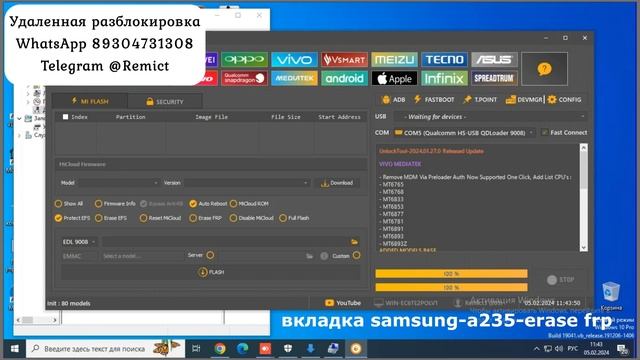Select the Spreadtrum chipset logo
Screen dimensions: 640x360
coord(494,78)
